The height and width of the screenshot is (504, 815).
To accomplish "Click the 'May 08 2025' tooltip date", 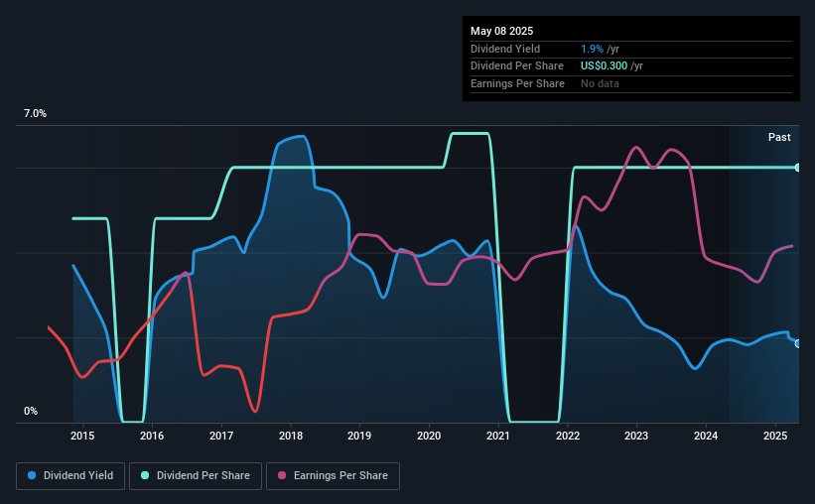I will [x=501, y=31].
